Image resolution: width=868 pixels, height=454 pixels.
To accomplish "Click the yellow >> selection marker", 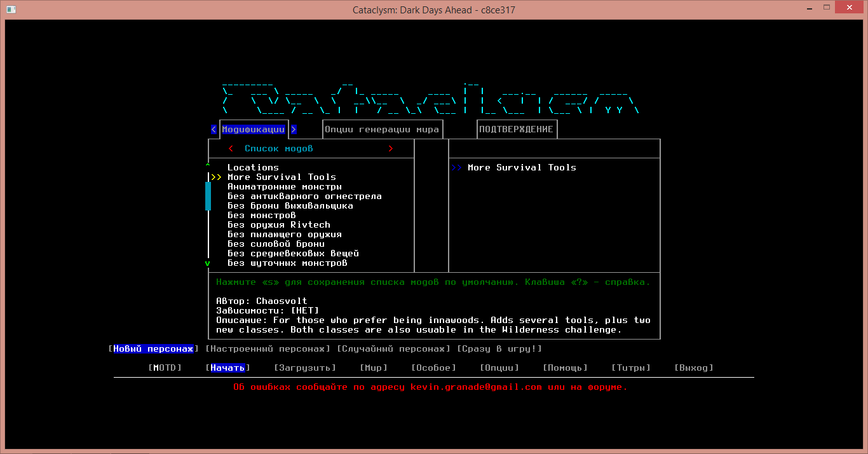I will click(x=217, y=177).
